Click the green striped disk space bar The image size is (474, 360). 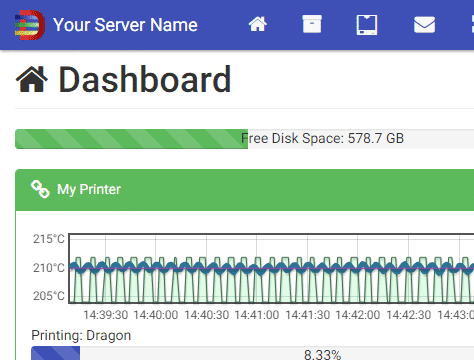tap(131, 139)
